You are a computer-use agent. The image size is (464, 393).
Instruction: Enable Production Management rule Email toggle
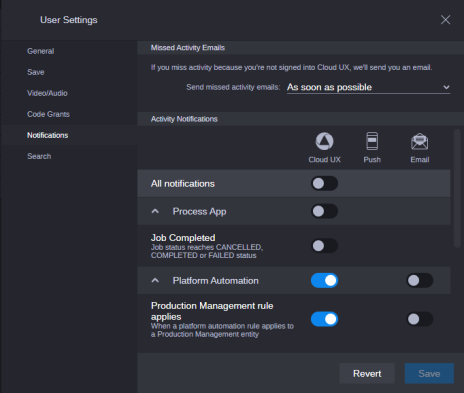420,319
